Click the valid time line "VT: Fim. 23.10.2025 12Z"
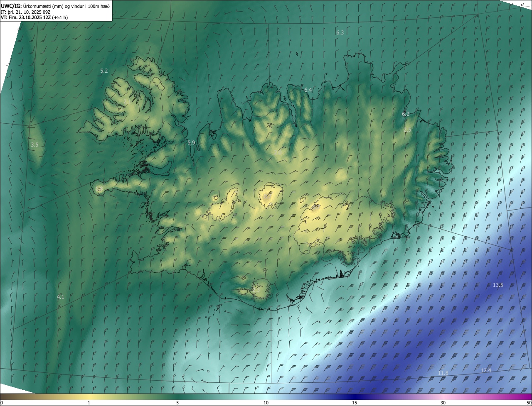This screenshot has height=406, width=532. pyautogui.click(x=26, y=17)
